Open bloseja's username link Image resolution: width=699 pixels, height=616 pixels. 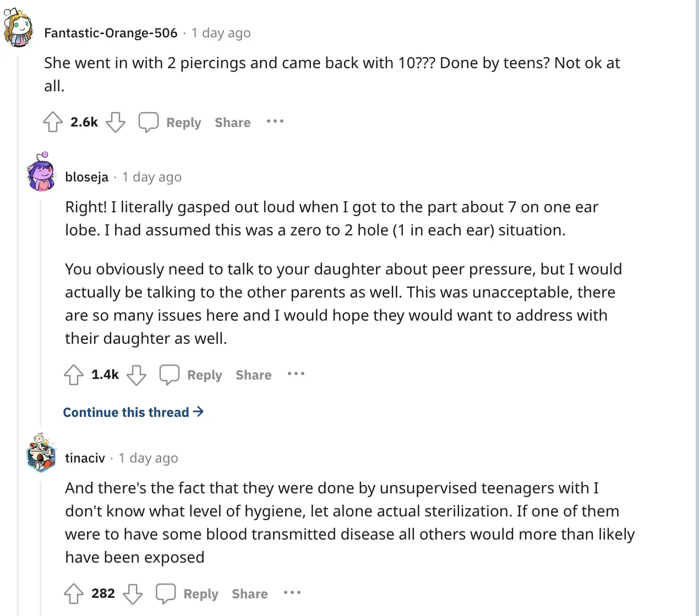tap(86, 177)
